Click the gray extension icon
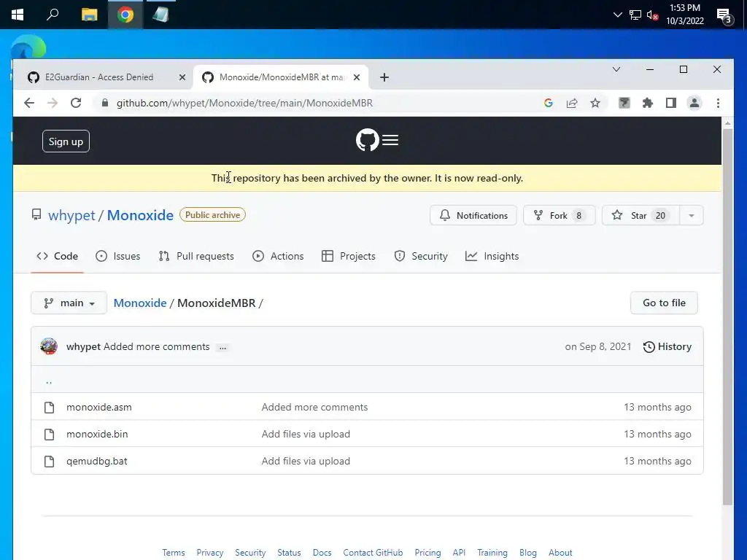Screen dimensions: 747x560 coord(624,103)
